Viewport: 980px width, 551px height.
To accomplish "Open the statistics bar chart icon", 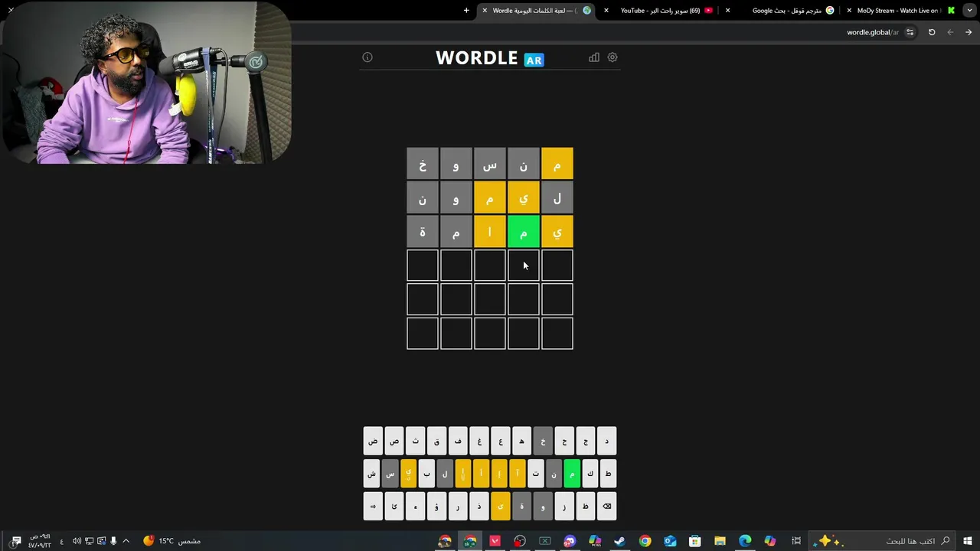I will coord(594,57).
